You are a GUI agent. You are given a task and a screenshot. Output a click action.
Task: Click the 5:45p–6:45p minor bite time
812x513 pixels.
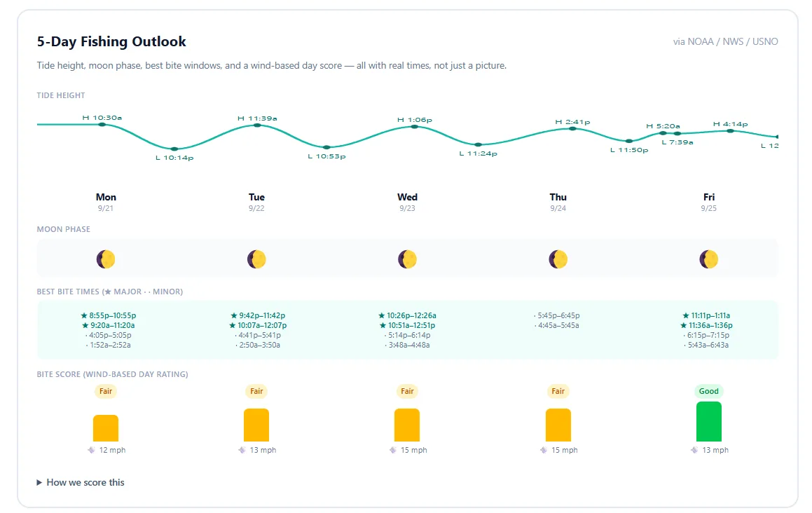(x=557, y=315)
